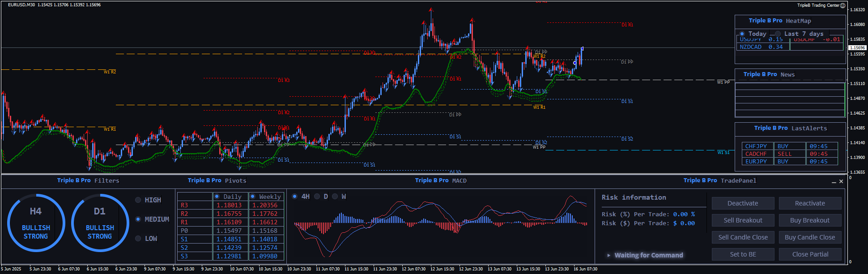Toggle the Daily pivots radio button
868x274 pixels.
click(217, 197)
